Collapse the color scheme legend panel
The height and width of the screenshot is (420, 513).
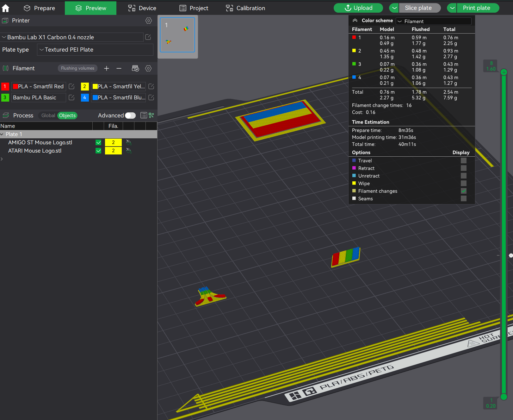pos(355,21)
